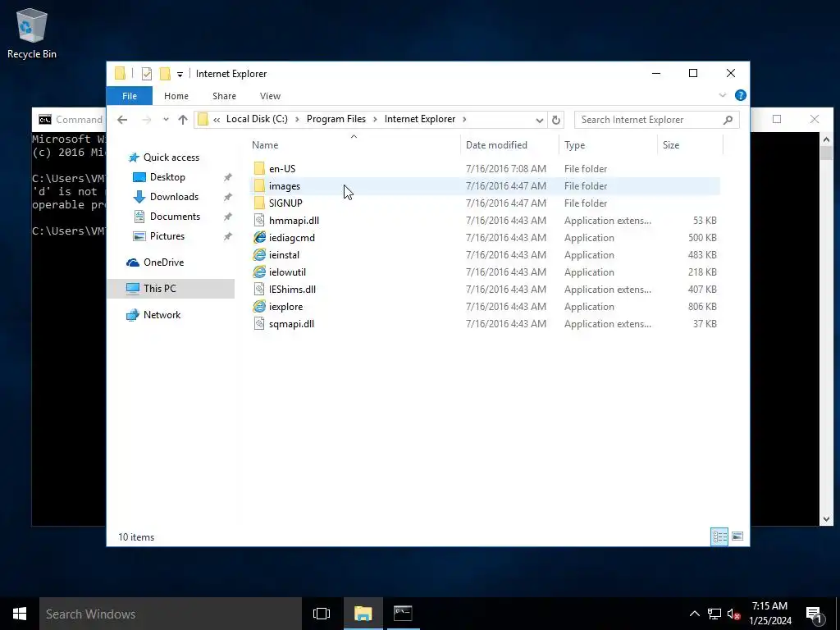This screenshot has width=840, height=630.
Task: Click the 806 KB size of iexplore
Action: 702,307
